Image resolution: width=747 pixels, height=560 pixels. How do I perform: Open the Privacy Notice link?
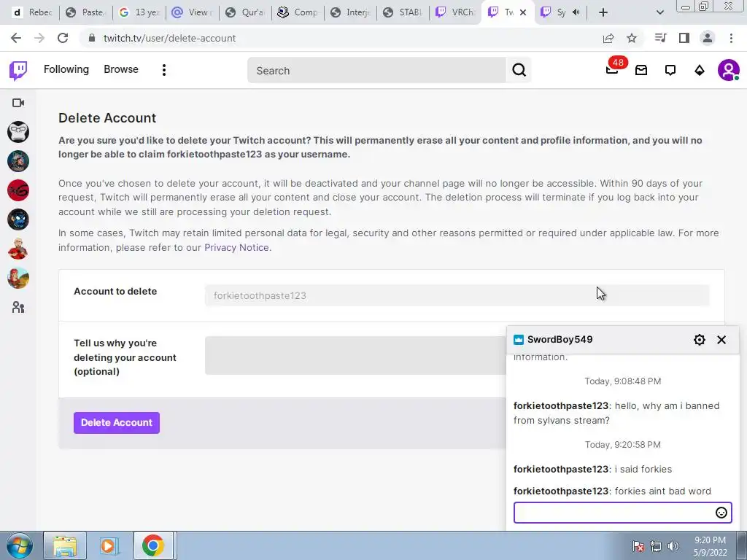click(x=237, y=248)
